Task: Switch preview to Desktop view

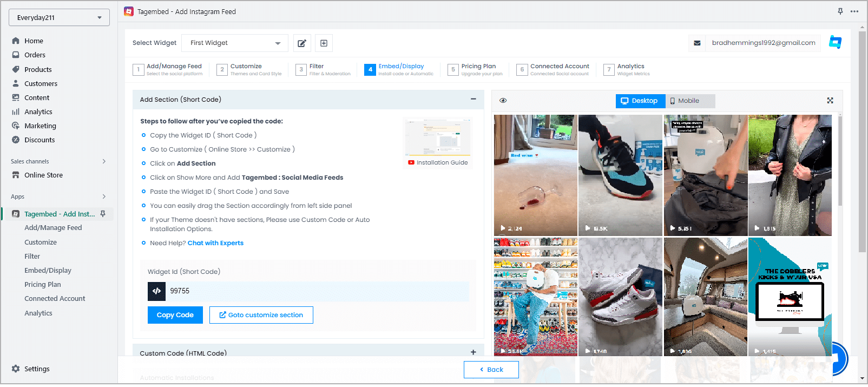Action: tap(640, 101)
